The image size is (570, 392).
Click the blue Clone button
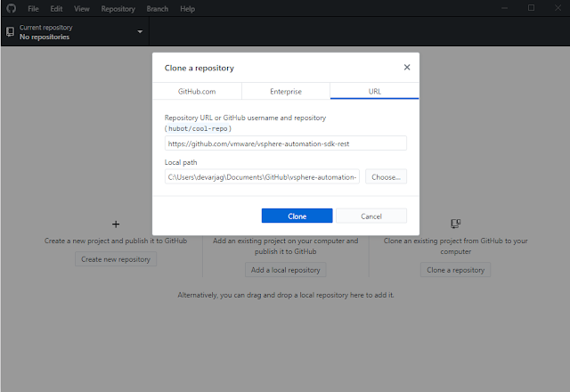point(297,216)
